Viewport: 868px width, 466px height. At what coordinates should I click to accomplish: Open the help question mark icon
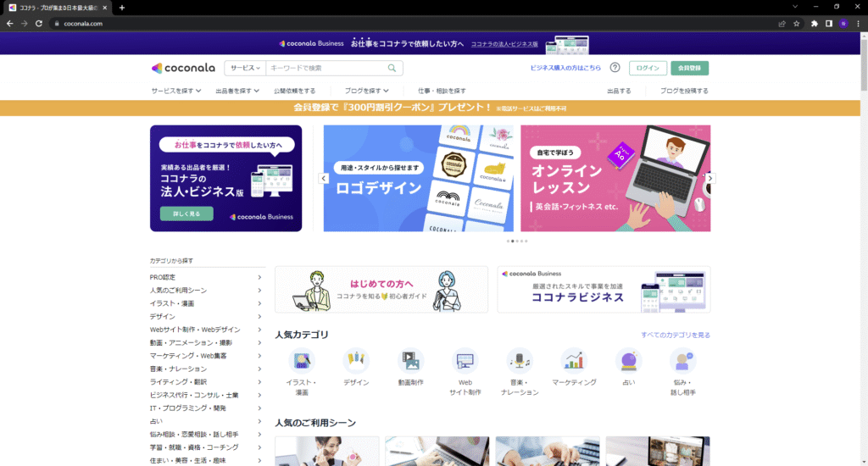[615, 68]
